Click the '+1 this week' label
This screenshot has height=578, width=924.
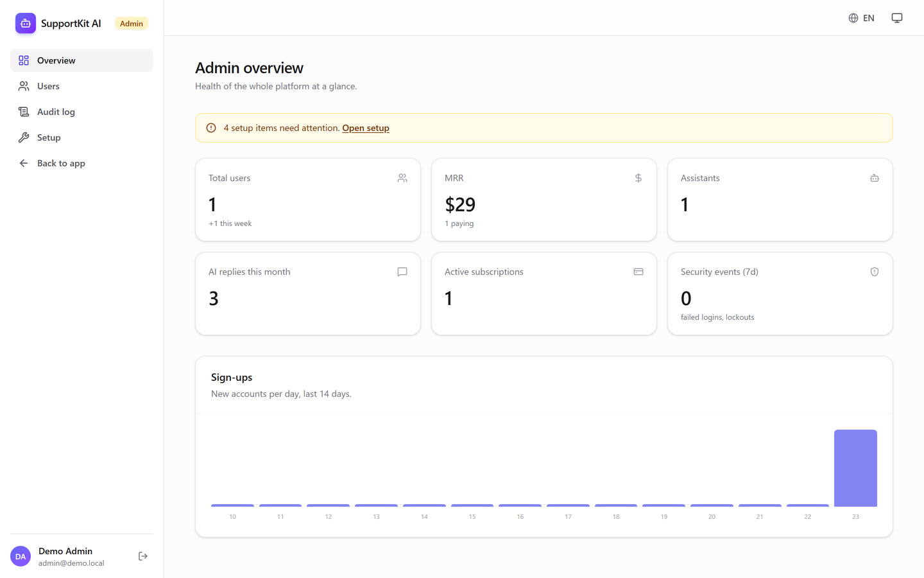point(230,223)
